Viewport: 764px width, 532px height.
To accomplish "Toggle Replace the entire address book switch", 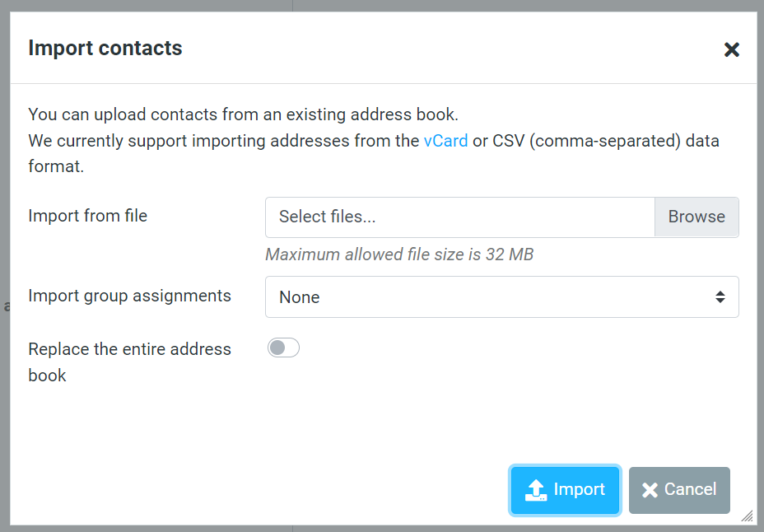I will [283, 348].
